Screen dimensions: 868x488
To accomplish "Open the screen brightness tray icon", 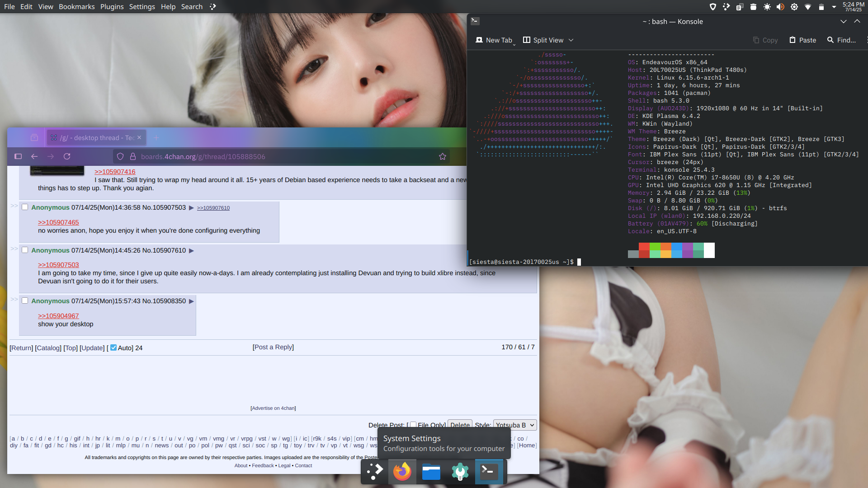I will pos(767,7).
